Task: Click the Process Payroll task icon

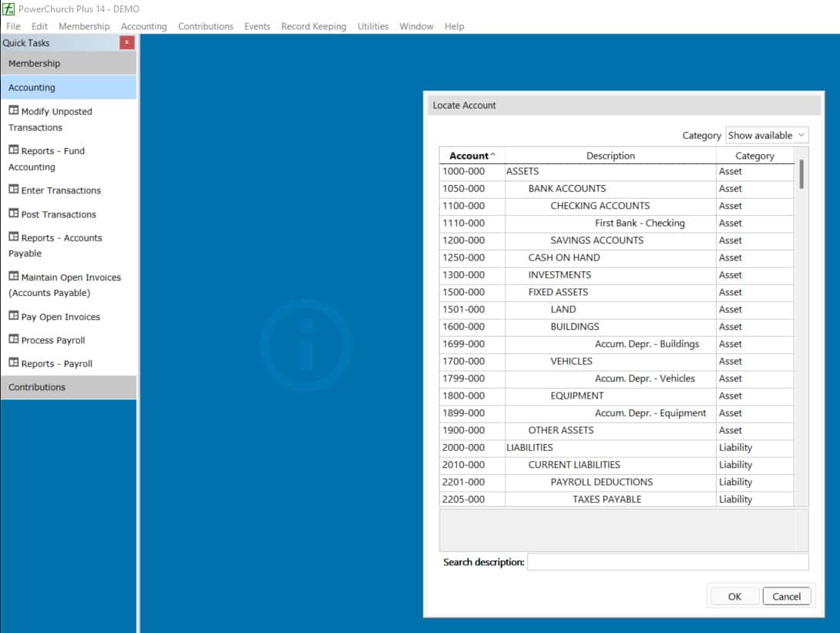Action: coord(13,339)
